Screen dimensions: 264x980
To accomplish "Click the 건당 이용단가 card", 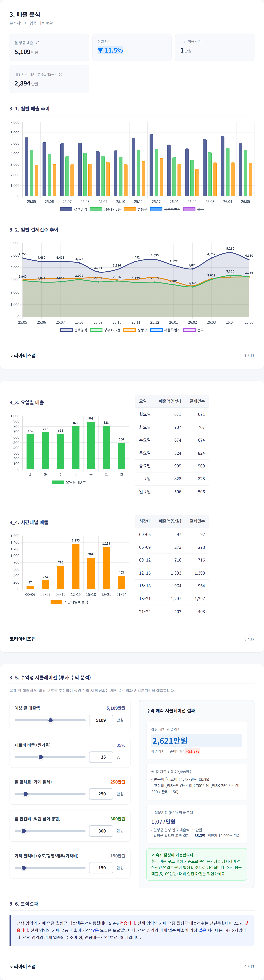I will 215,47.
